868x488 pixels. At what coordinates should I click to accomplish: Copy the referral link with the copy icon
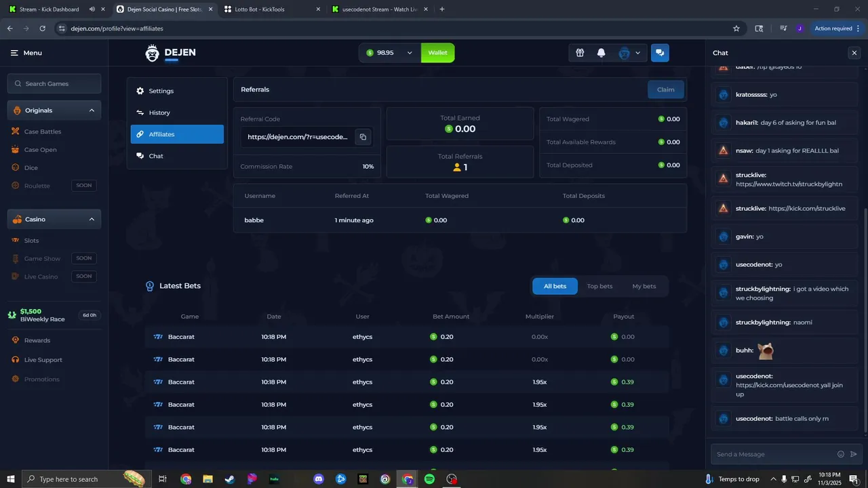coord(363,137)
